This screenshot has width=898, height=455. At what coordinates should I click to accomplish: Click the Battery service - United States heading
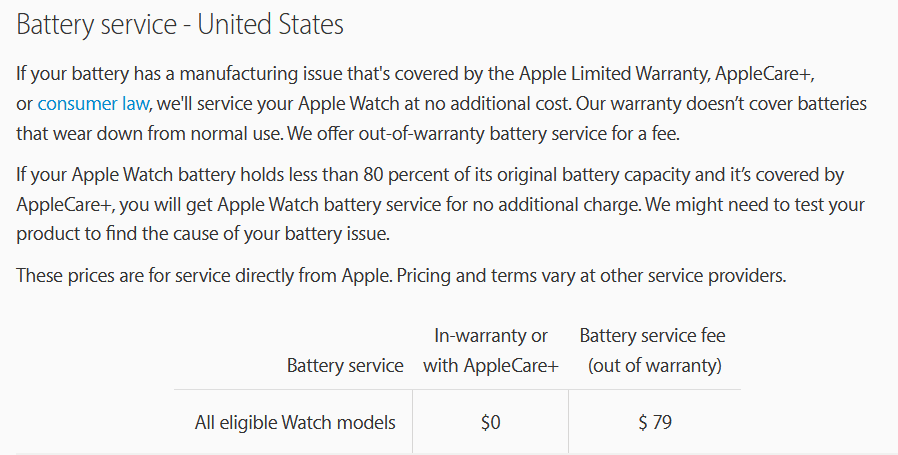[x=180, y=25]
